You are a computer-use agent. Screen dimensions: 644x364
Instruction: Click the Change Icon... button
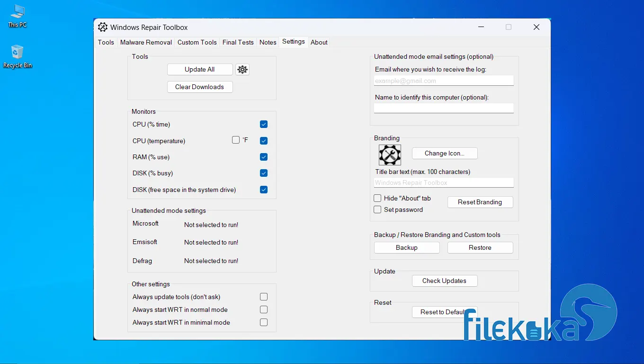445,153
